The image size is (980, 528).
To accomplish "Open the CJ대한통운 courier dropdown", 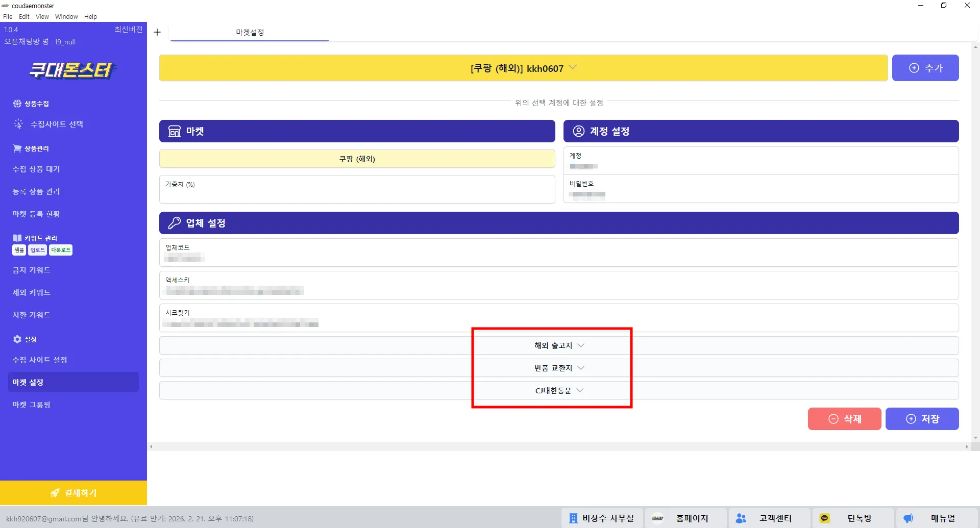I will 559,390.
